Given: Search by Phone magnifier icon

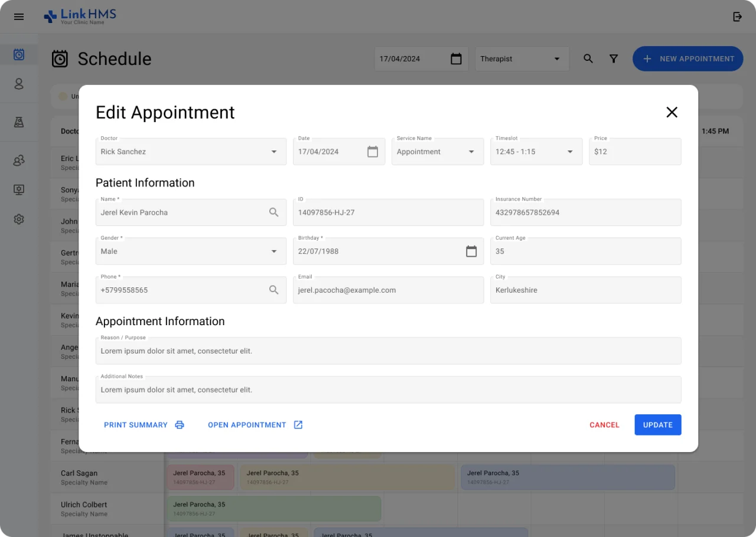Looking at the screenshot, I should 274,290.
